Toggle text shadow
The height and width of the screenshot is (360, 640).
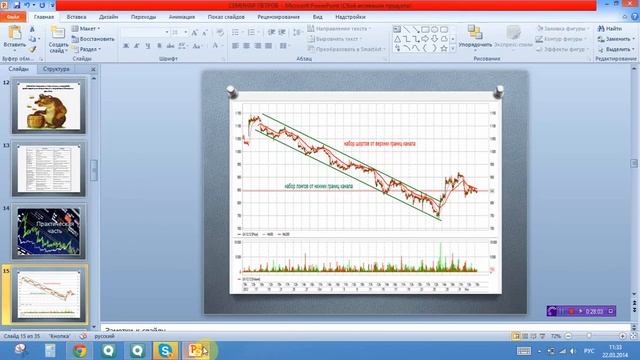159,46
